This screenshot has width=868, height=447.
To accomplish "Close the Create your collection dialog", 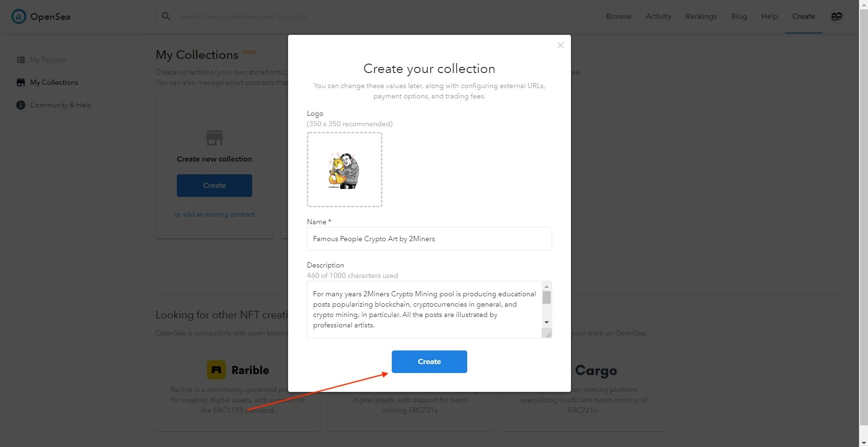I will click(x=560, y=45).
